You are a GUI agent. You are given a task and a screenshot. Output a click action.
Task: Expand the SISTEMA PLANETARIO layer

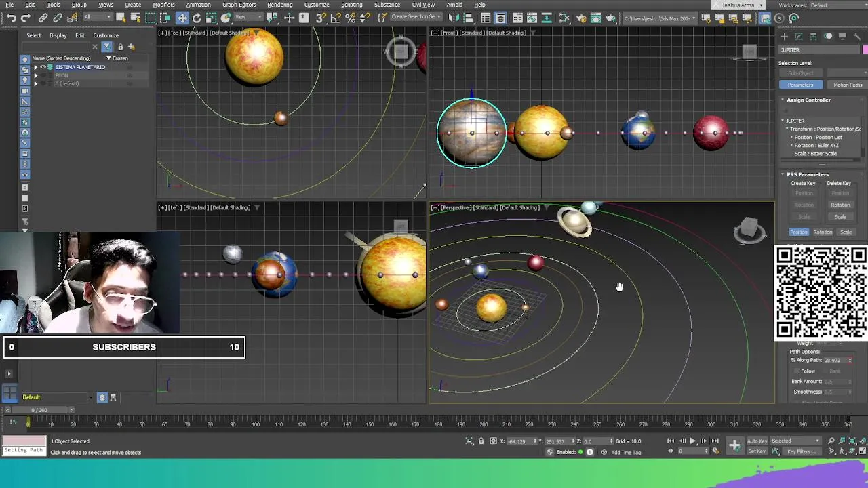point(36,67)
